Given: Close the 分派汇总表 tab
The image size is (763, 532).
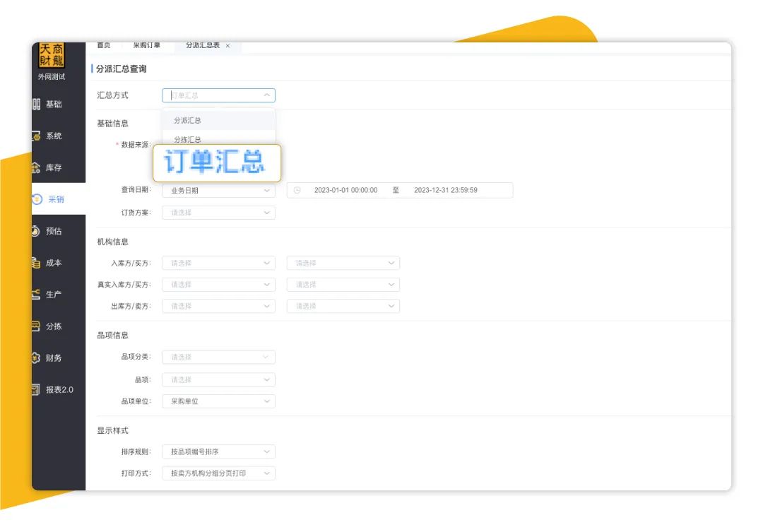Looking at the screenshot, I should (x=227, y=46).
